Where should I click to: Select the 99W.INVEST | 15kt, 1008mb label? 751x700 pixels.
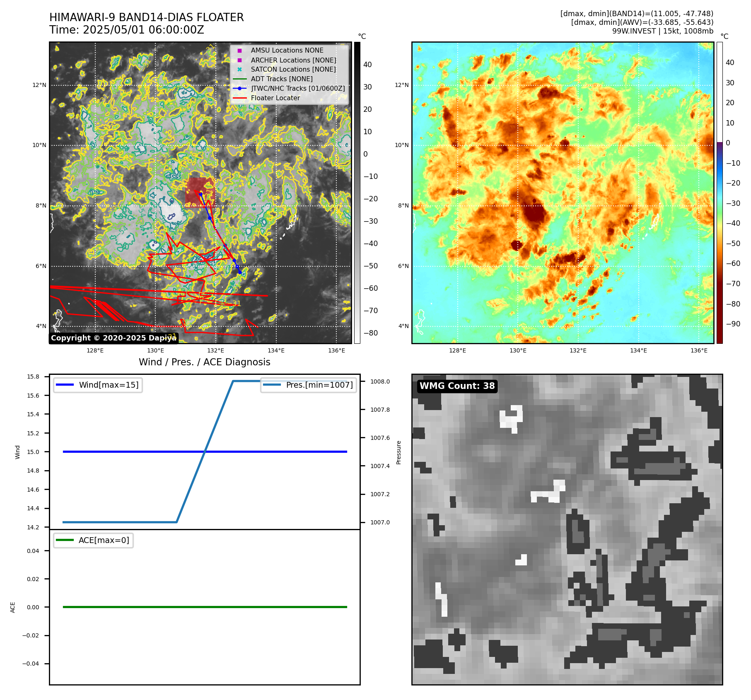pyautogui.click(x=663, y=31)
